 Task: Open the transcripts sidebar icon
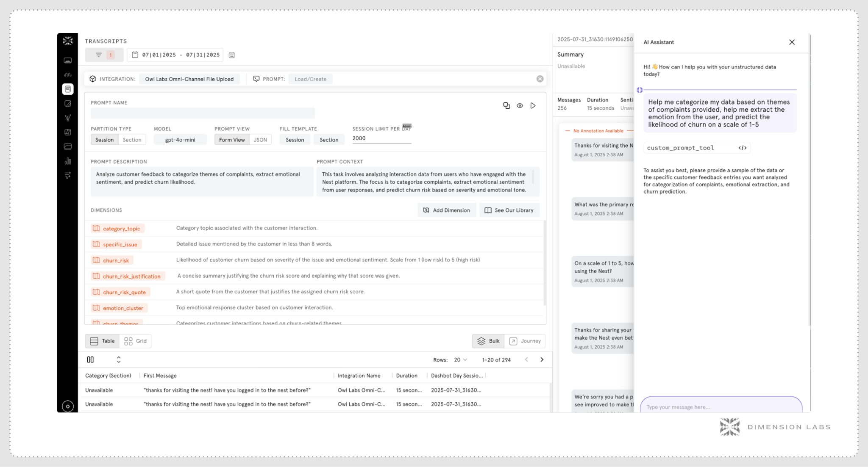68,89
